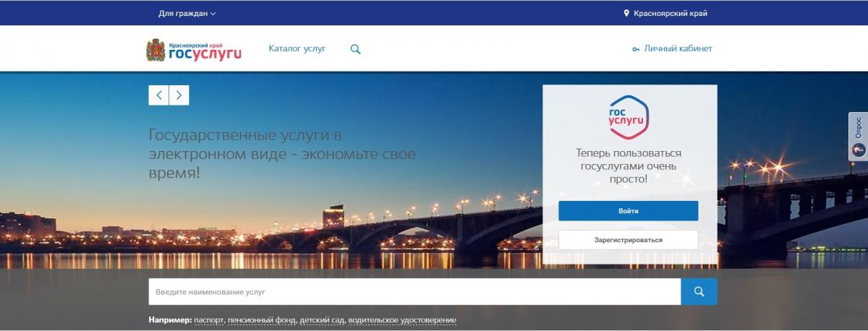Click the Введите наименование услуг search field

coord(414,291)
